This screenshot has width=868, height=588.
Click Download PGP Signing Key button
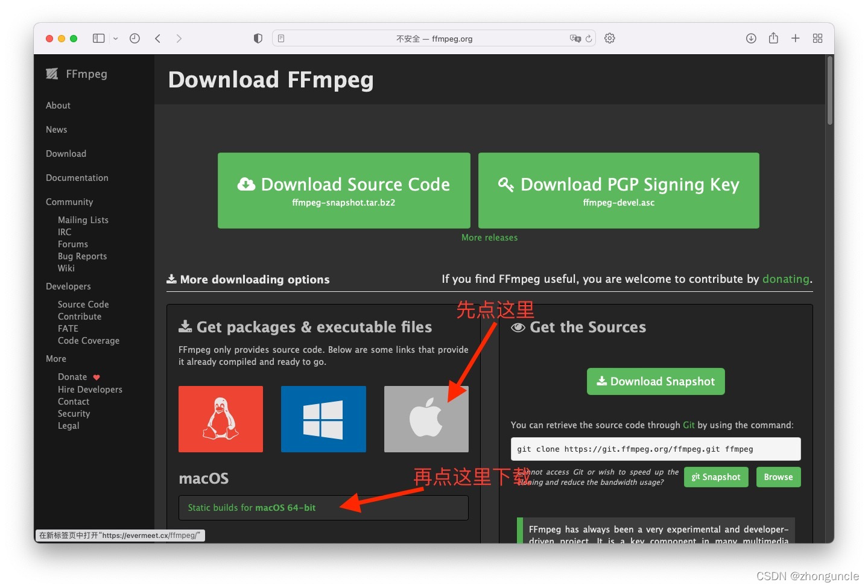click(x=619, y=191)
